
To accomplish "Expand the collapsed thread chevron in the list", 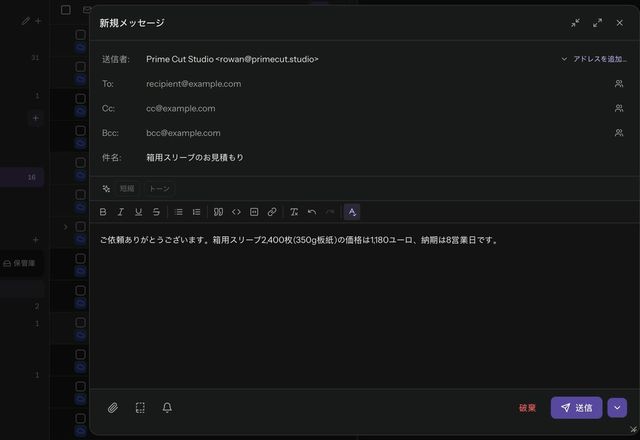I will click(x=65, y=227).
